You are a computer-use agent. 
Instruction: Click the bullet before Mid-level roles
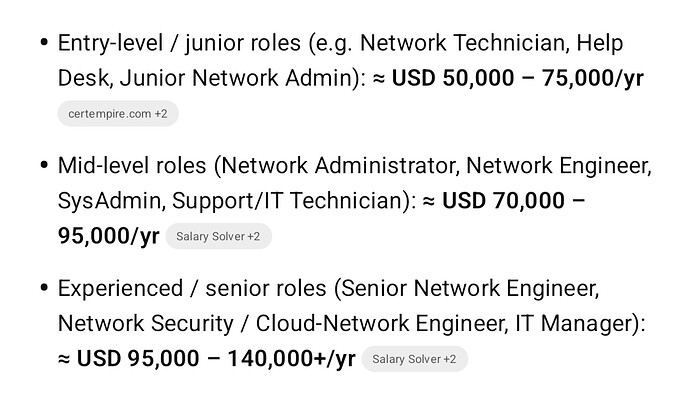42,166
